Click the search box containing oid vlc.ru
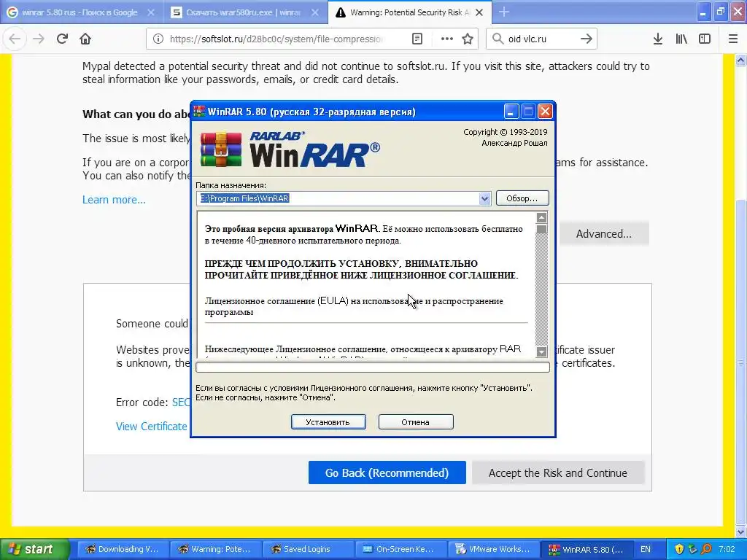Image resolution: width=747 pixels, height=560 pixels. (x=541, y=39)
